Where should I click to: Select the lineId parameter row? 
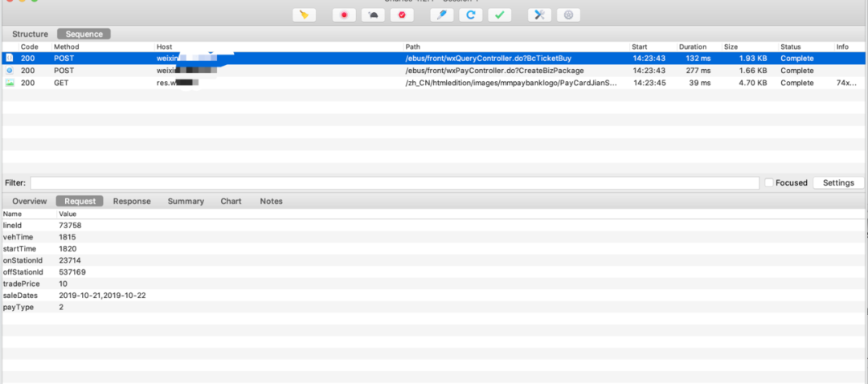coord(434,225)
